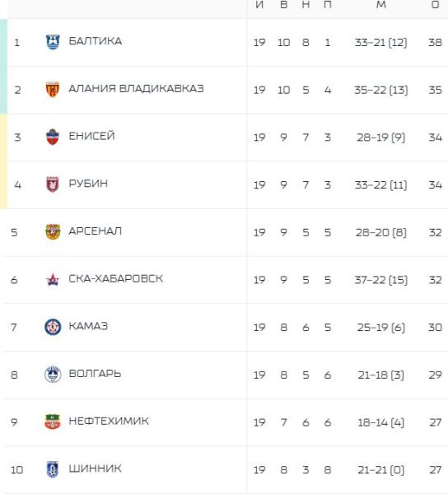
Task: Select the Рубин club crest
Action: (53, 184)
